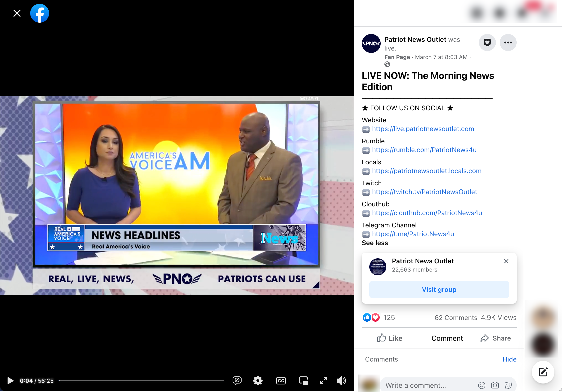Image resolution: width=562 pixels, height=392 pixels.
Task: Click the Facebook logo icon
Action: (40, 13)
